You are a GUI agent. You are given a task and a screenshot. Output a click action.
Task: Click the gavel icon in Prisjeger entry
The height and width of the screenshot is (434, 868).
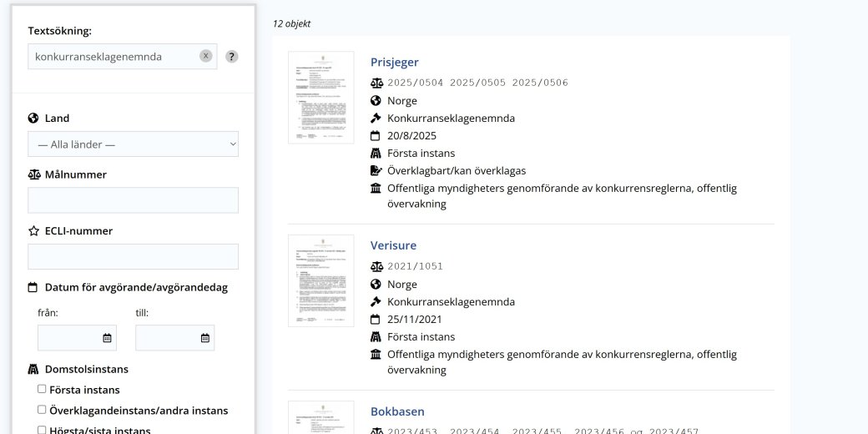(x=376, y=118)
